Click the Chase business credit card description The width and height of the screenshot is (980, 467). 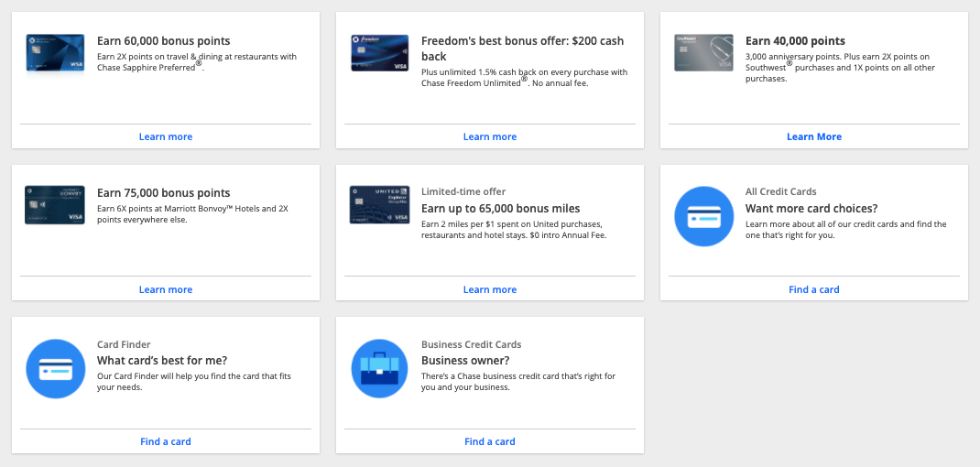click(518, 381)
